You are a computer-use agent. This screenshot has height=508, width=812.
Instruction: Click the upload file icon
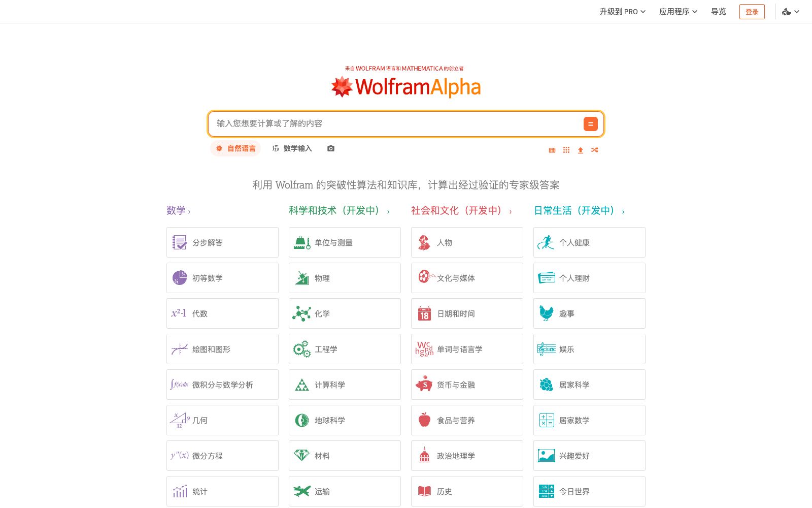point(581,150)
